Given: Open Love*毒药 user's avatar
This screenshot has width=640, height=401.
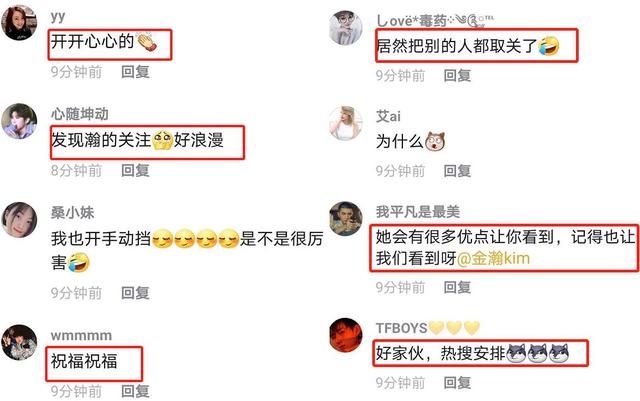Looking at the screenshot, I should (x=346, y=27).
